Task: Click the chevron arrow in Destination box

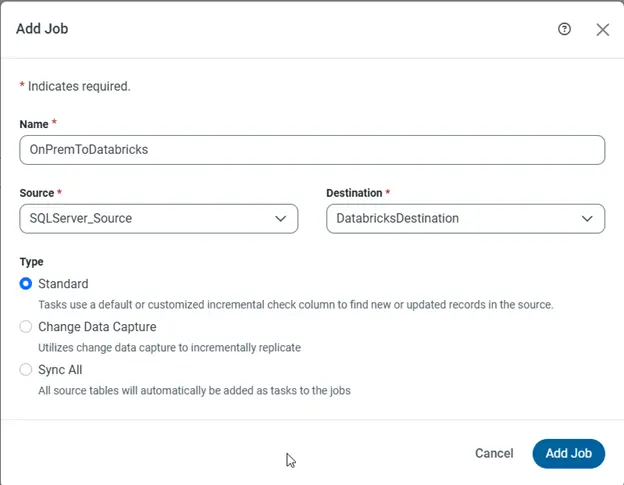Action: tap(587, 218)
